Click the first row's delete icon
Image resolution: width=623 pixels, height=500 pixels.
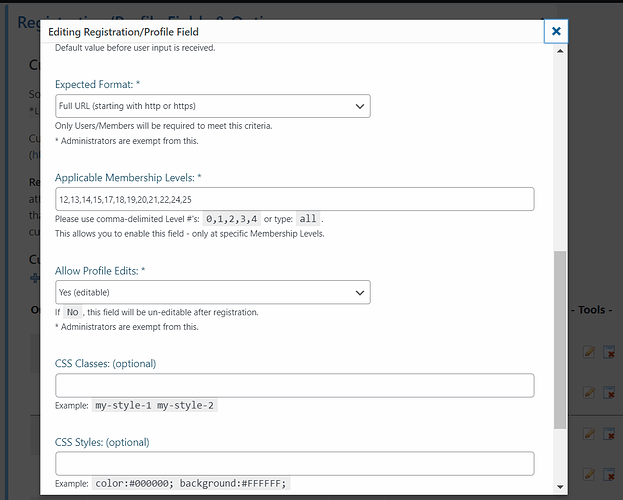[609, 352]
